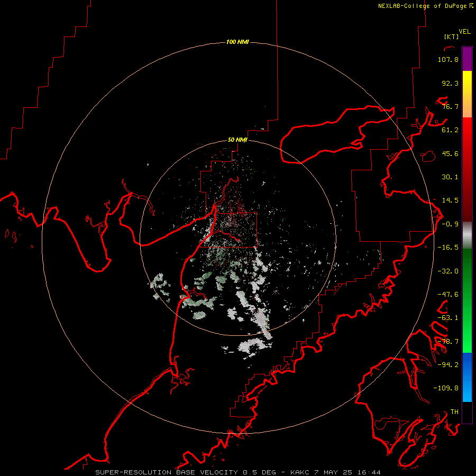Click the 14.5 velocity scale value

(x=450, y=200)
